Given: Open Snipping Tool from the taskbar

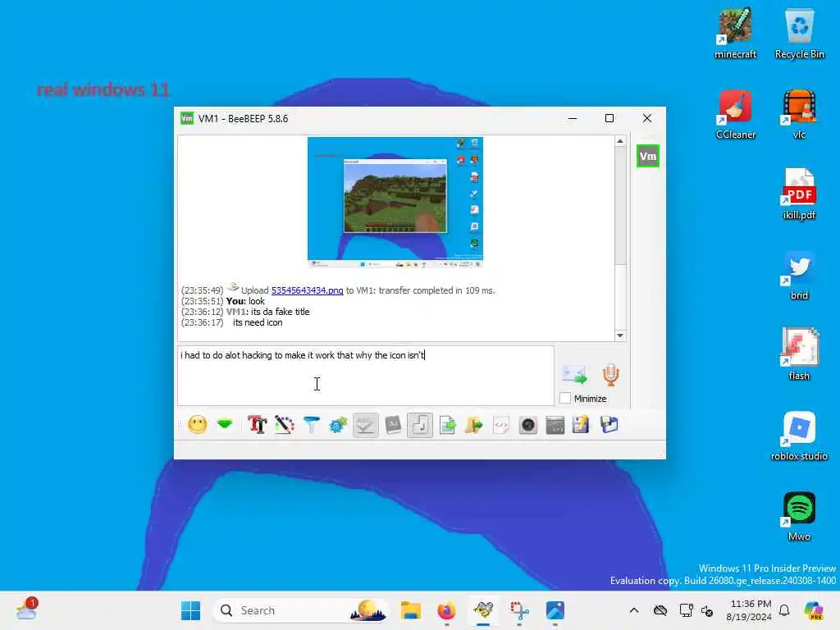Looking at the screenshot, I should [x=519, y=610].
